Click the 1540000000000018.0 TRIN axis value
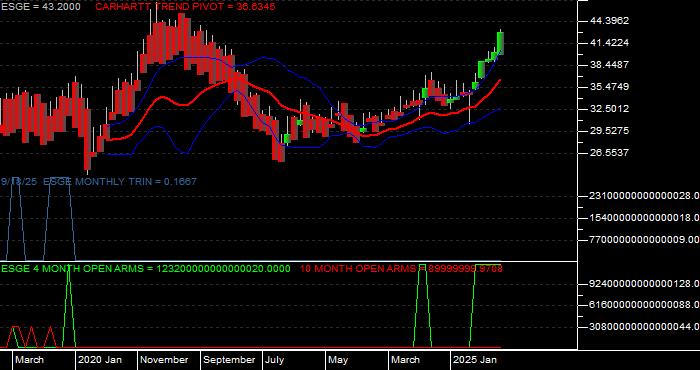The height and width of the screenshot is (370, 700). (x=645, y=218)
